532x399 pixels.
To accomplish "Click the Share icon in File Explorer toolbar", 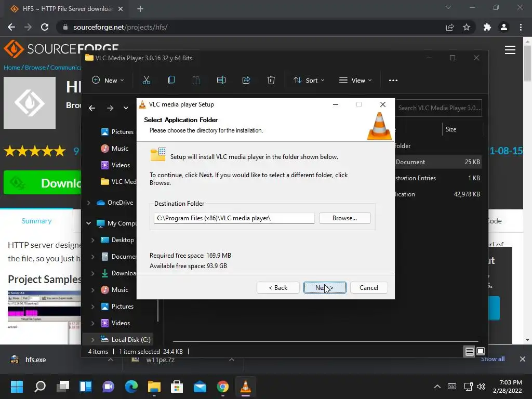I will (x=246, y=80).
